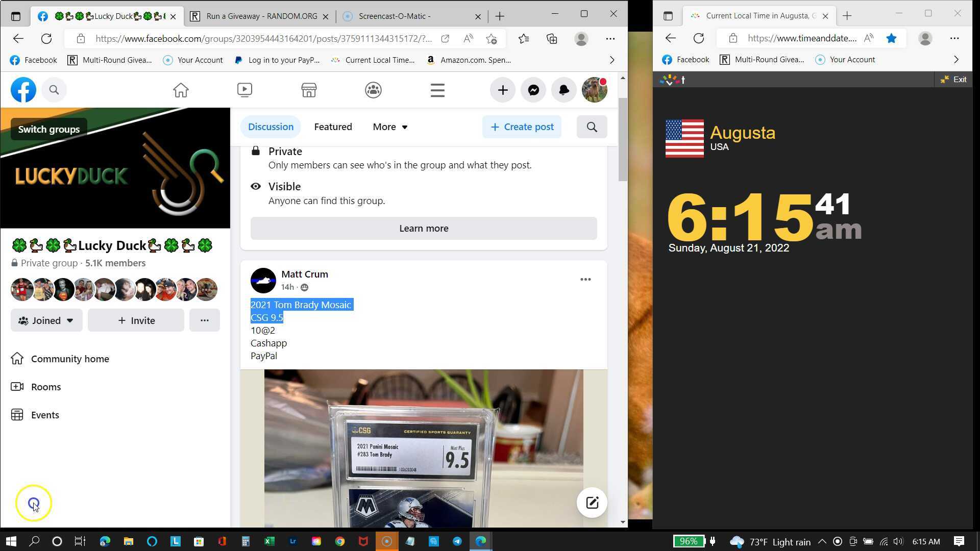980x551 pixels.
Task: Switch to the Featured tab
Action: tap(333, 127)
